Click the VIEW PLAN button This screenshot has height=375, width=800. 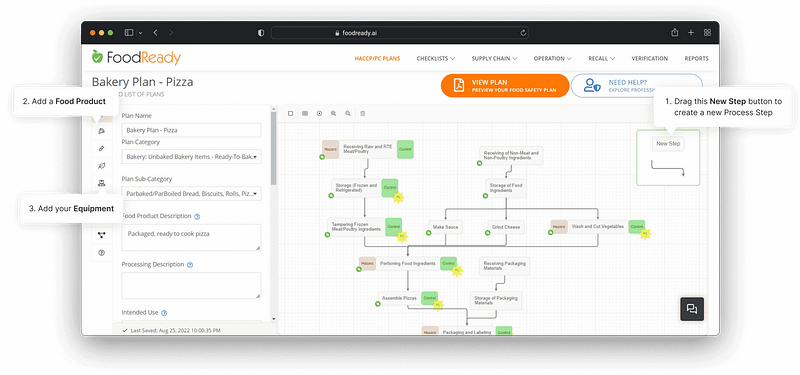pyautogui.click(x=505, y=86)
